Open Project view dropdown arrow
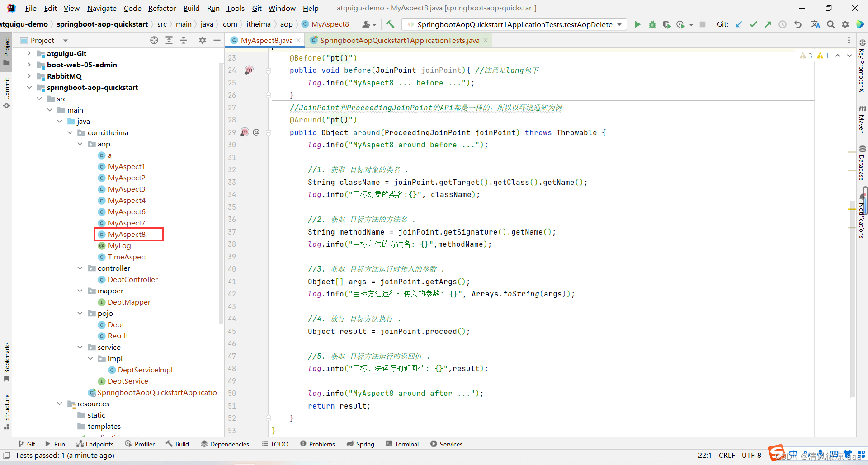868x465 pixels. 66,41
